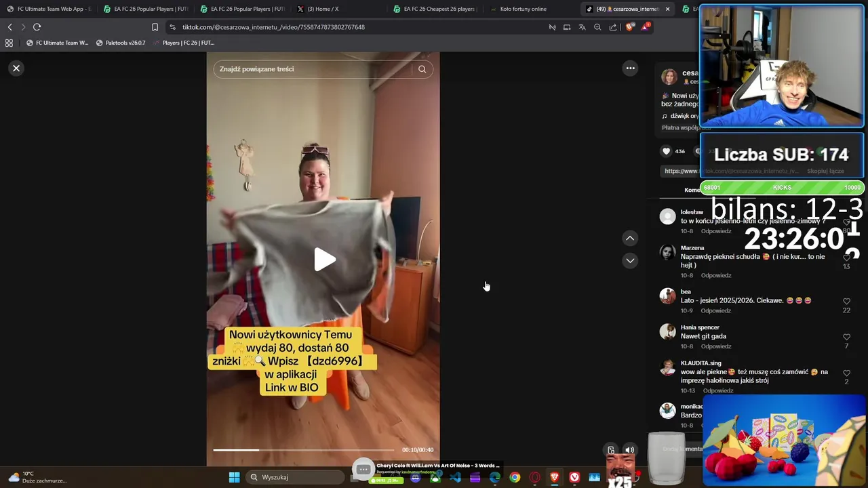Open the Brave Shields lion icon
The height and width of the screenshot is (488, 868).
[x=630, y=27]
